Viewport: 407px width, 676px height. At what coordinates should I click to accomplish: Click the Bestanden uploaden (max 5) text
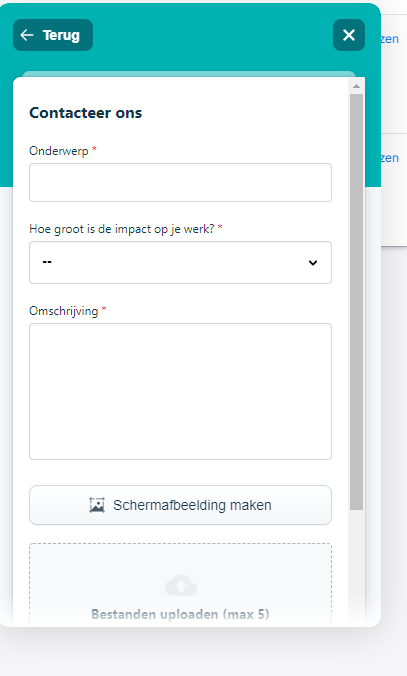pyautogui.click(x=180, y=614)
